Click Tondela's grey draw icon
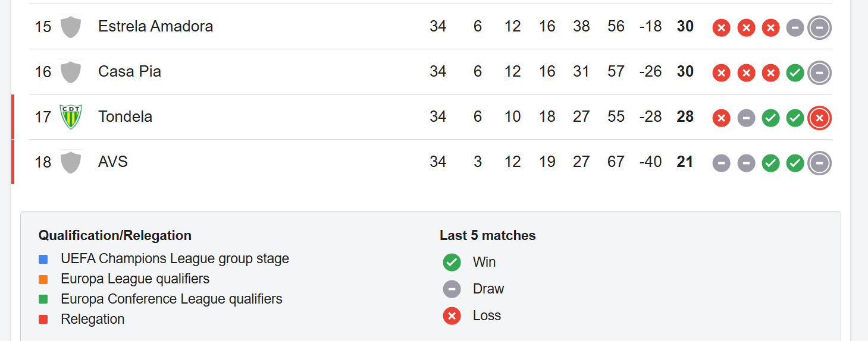 click(x=746, y=118)
